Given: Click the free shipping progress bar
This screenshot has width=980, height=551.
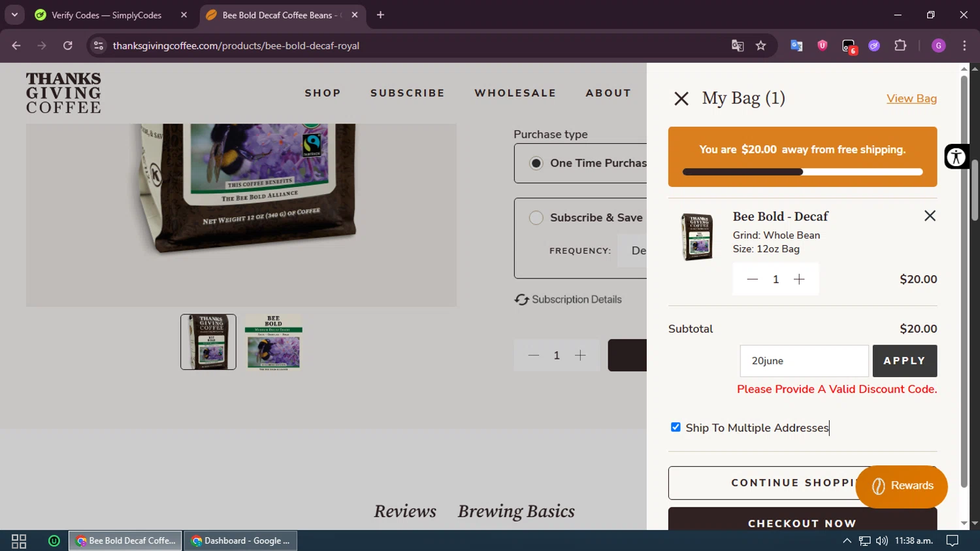Looking at the screenshot, I should (x=802, y=172).
